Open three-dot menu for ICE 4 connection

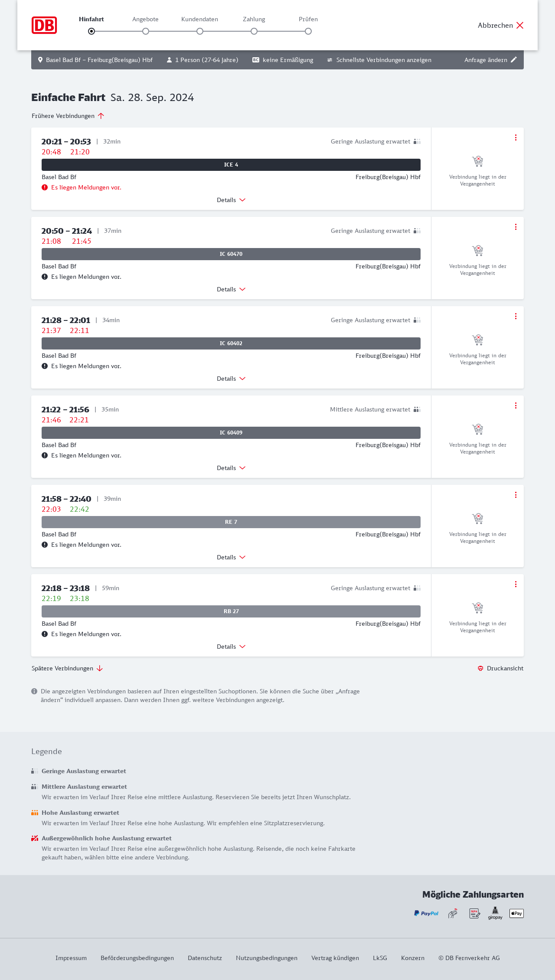[x=516, y=137]
